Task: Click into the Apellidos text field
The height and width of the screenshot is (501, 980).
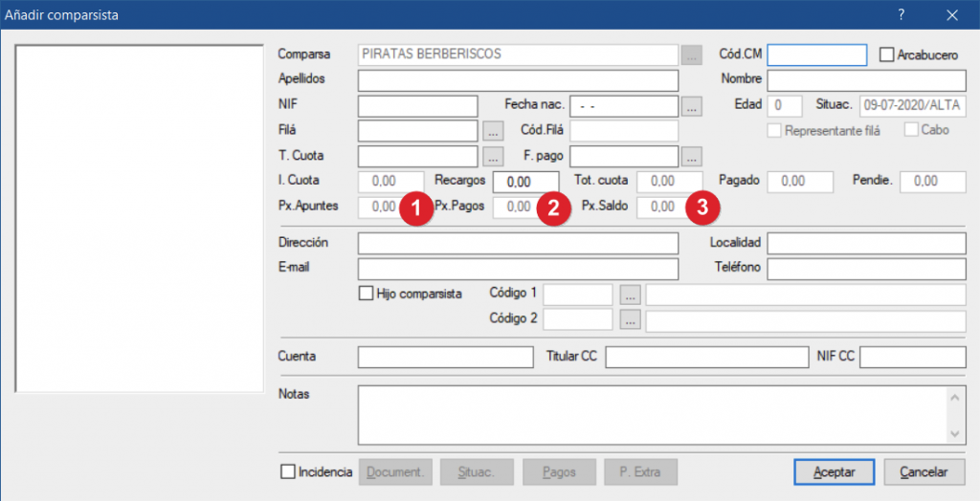Action: click(x=518, y=80)
